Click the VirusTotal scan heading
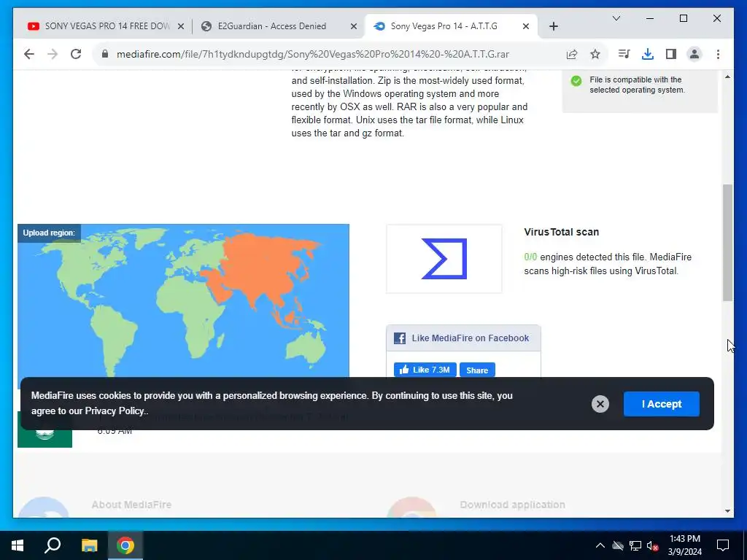 tap(561, 232)
